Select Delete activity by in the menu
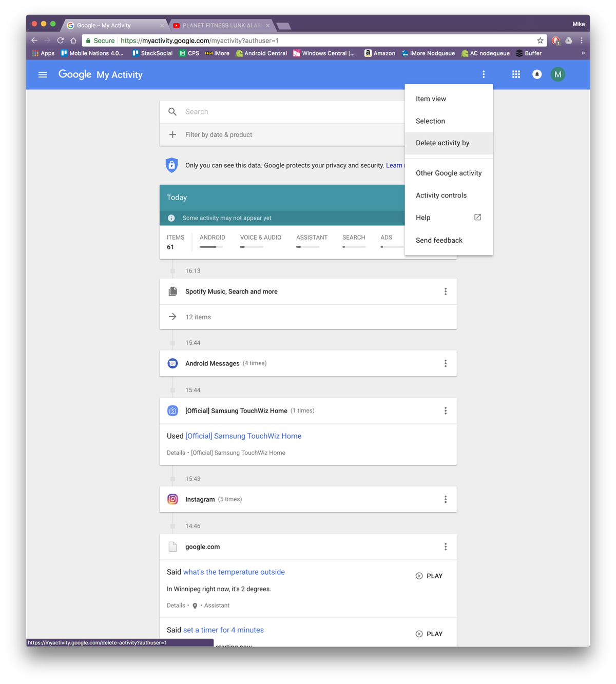This screenshot has width=616, height=684. (442, 143)
